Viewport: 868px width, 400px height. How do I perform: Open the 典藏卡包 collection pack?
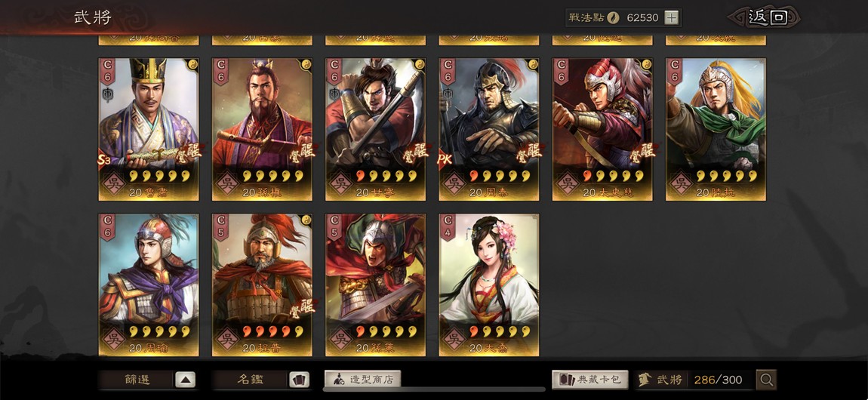[x=590, y=380]
